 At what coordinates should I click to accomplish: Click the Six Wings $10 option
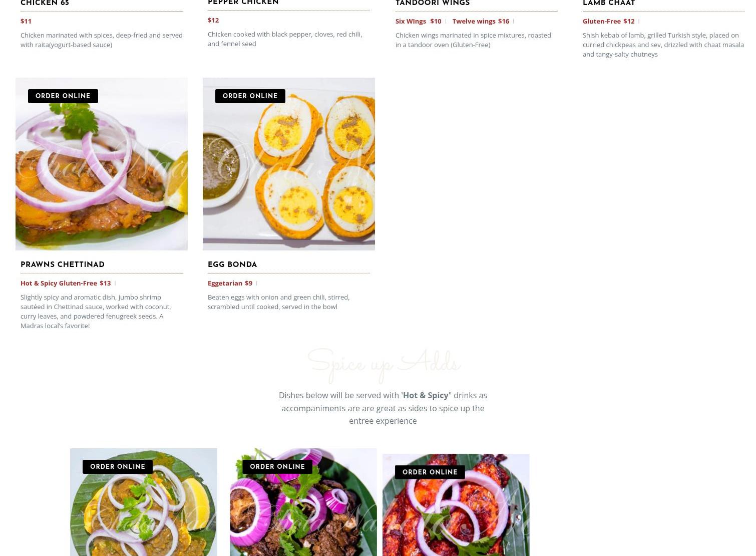click(419, 21)
